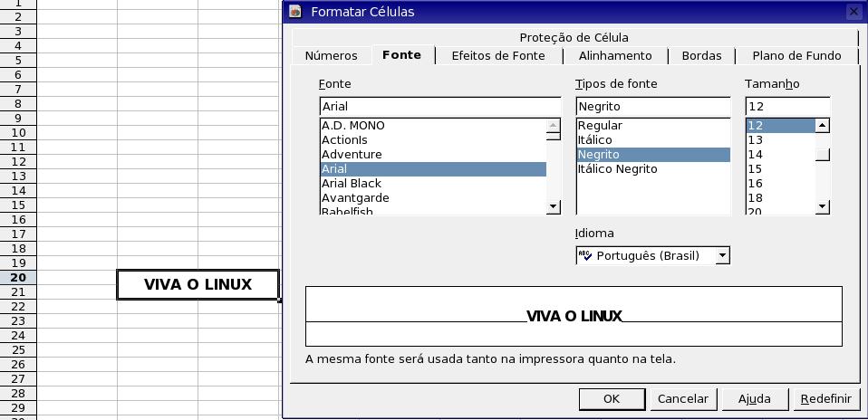
Task: Click the Formatar Células title bar icon
Action: [295, 11]
